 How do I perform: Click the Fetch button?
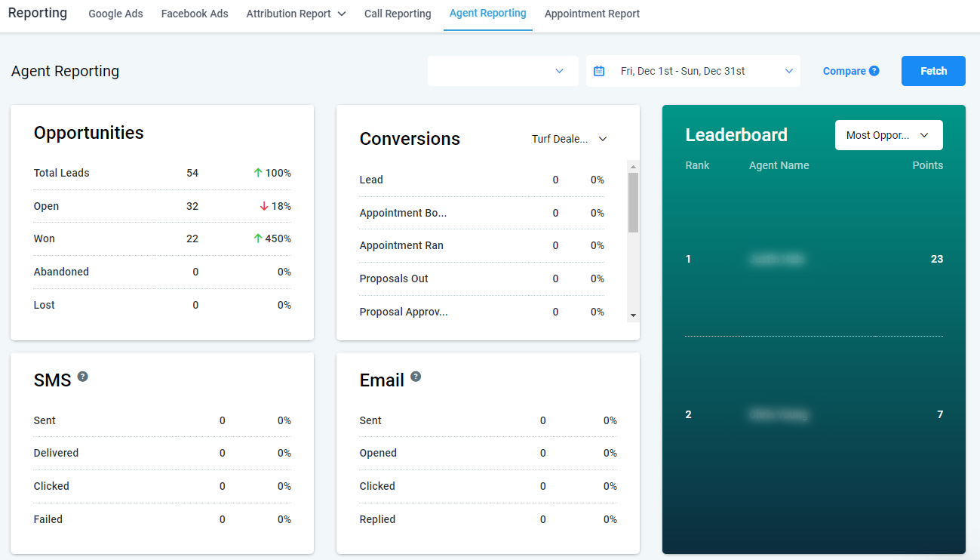tap(933, 71)
